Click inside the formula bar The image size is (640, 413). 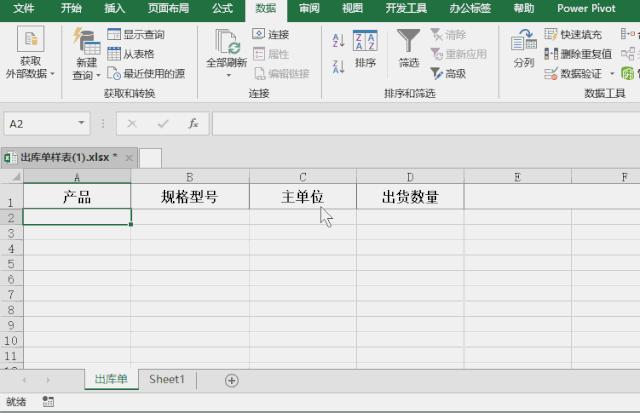click(426, 124)
